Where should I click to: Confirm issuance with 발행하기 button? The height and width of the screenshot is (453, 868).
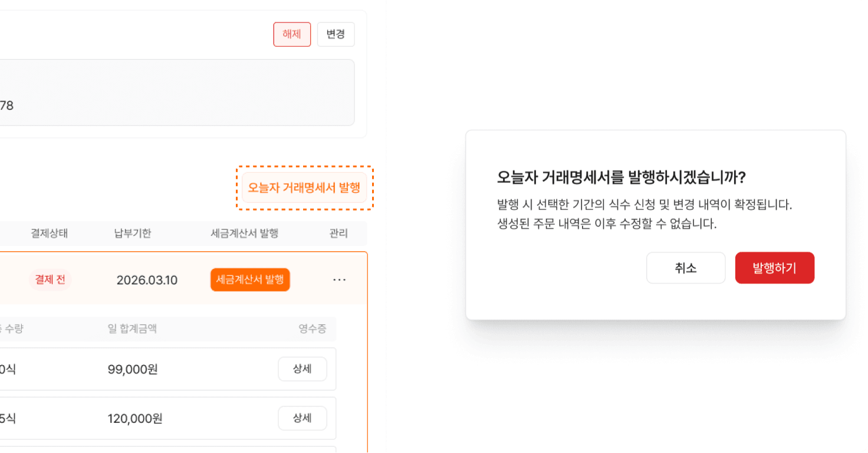point(774,268)
